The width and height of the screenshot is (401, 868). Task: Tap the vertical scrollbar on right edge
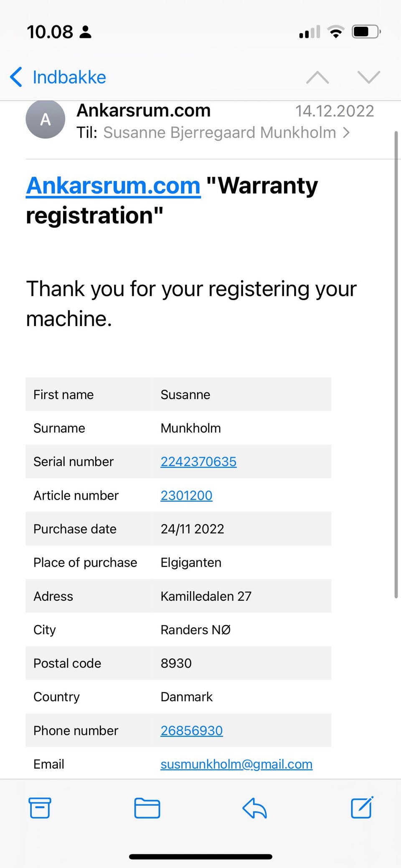396,363
